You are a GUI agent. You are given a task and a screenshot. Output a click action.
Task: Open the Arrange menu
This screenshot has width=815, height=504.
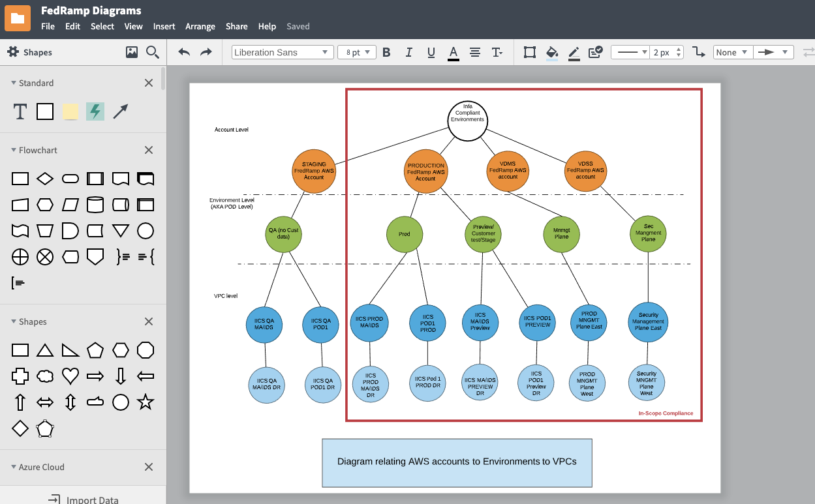tap(200, 27)
